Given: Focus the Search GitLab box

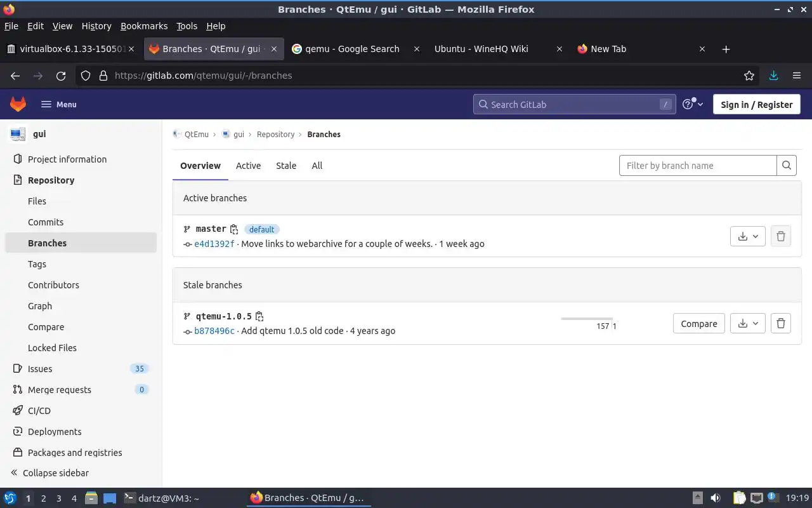Looking at the screenshot, I should point(574,105).
